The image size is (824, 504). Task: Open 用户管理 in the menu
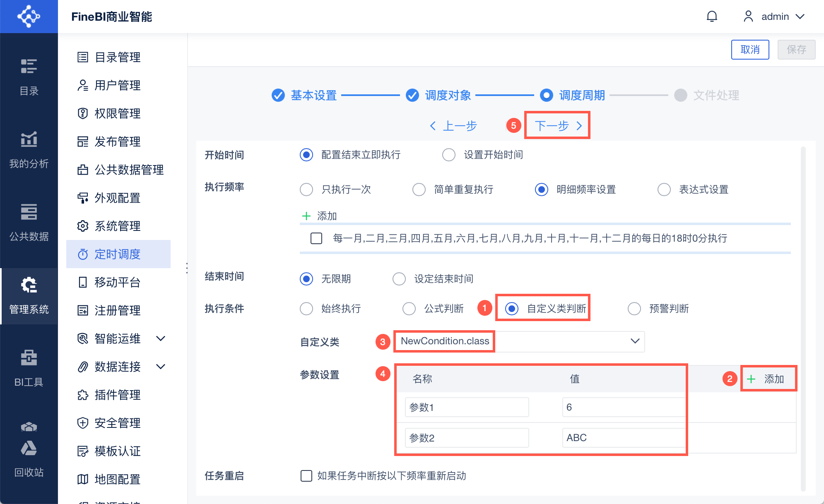tap(117, 85)
